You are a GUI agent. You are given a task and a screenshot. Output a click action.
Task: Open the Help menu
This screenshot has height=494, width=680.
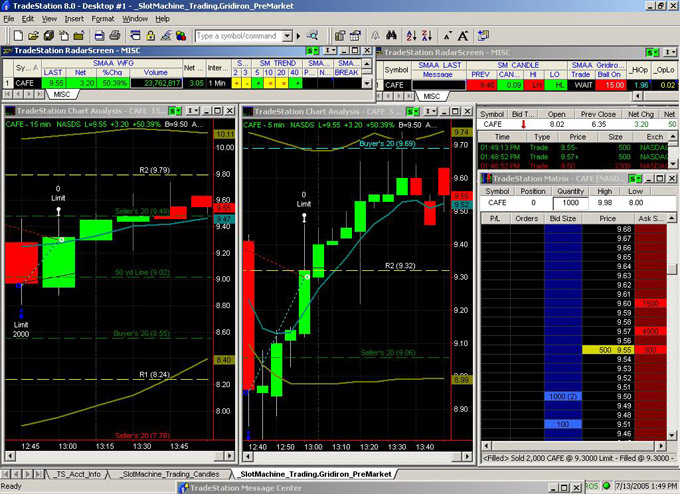pos(163,19)
